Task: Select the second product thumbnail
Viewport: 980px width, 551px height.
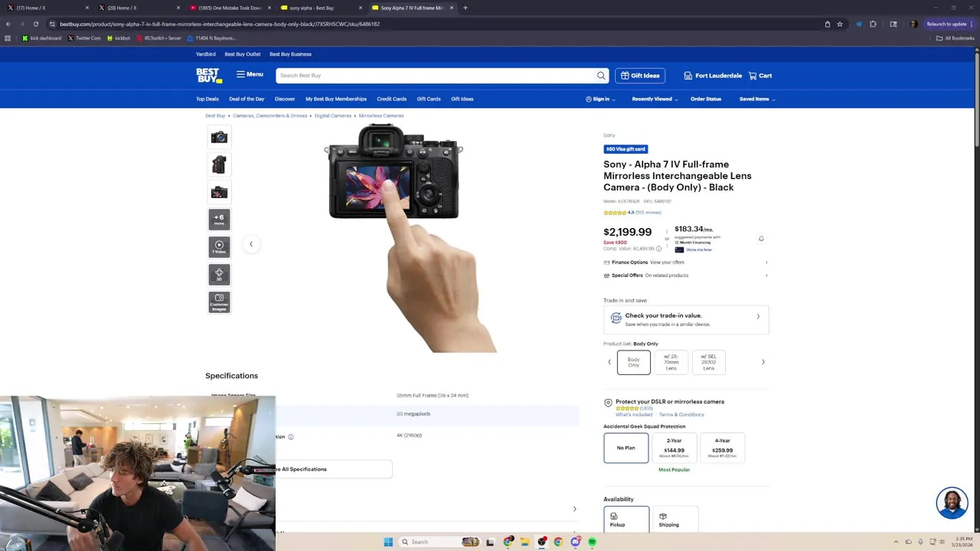Action: 219,165
